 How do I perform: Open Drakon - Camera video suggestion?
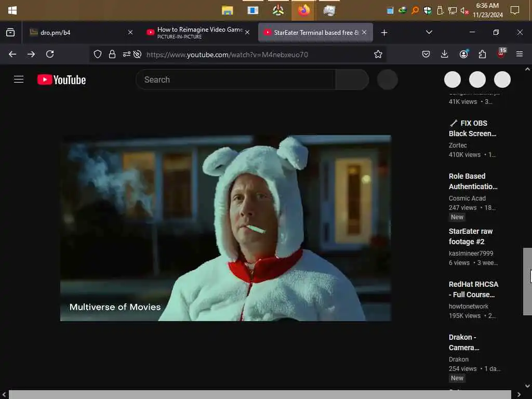pos(464,342)
